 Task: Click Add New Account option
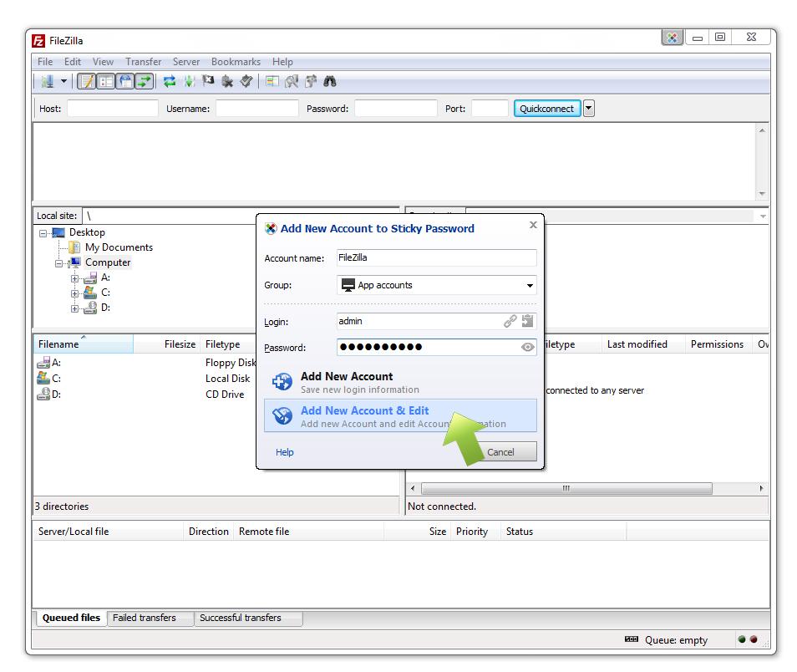coord(400,382)
